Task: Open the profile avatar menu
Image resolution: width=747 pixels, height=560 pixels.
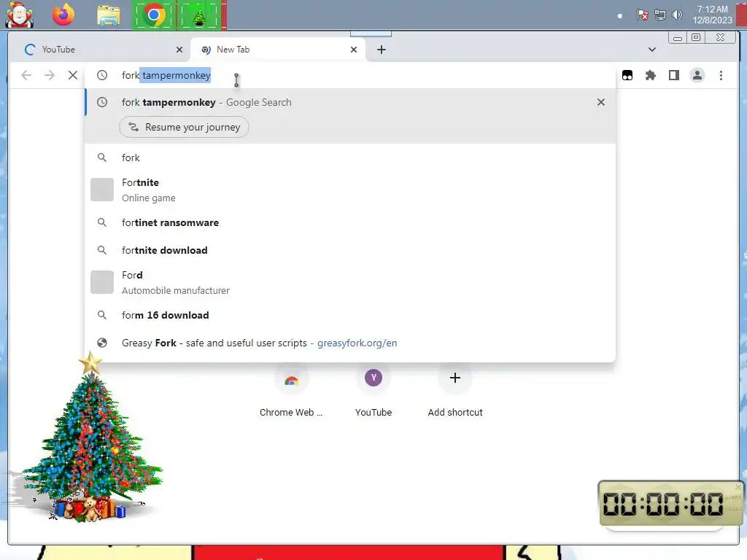Action: click(697, 75)
